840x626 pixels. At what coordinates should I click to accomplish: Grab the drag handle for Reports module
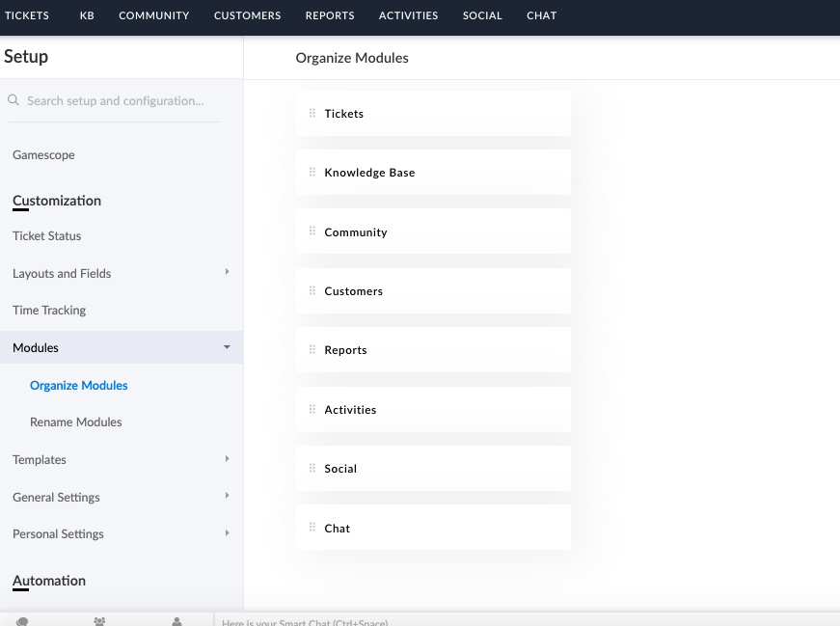312,349
